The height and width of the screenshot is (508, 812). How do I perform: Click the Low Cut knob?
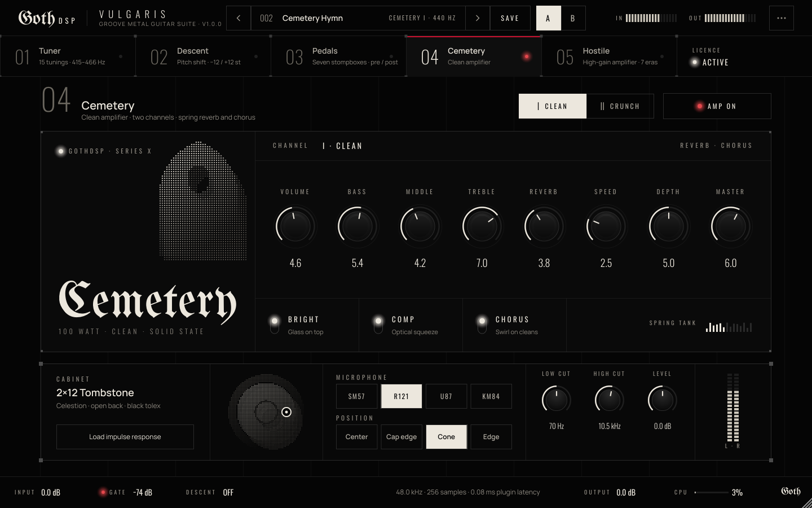tap(557, 400)
